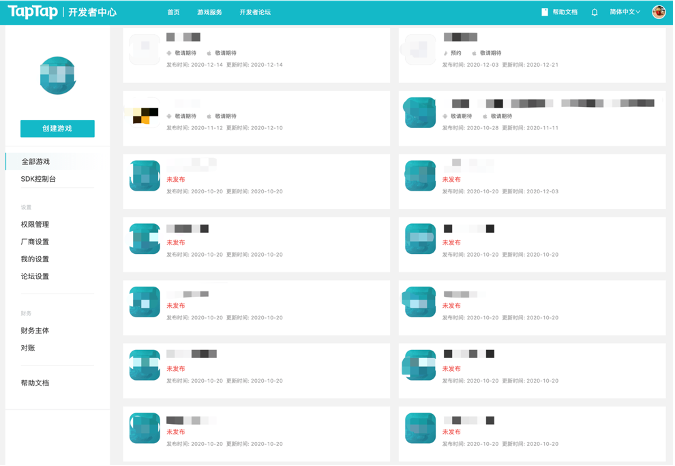Click 开发者中心 title text in header
675x466 pixels.
click(x=92, y=12)
